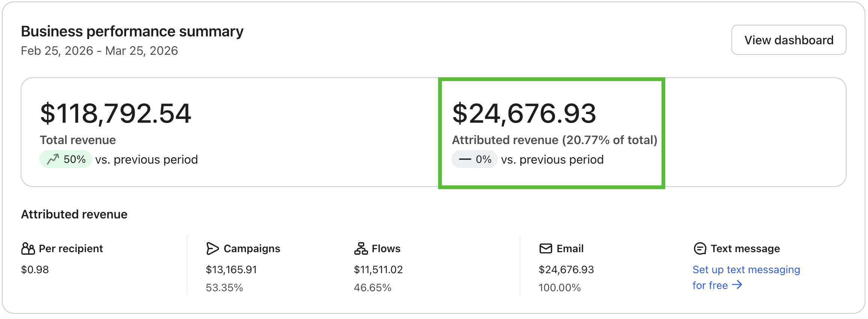The width and height of the screenshot is (868, 319).
Task: Click the Per recipient $0.98 value
Action: (35, 269)
